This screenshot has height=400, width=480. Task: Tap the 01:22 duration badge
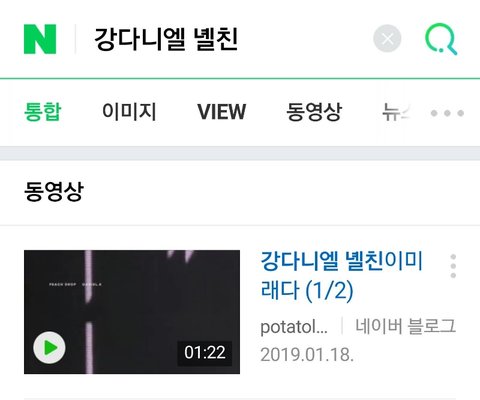[x=205, y=352]
